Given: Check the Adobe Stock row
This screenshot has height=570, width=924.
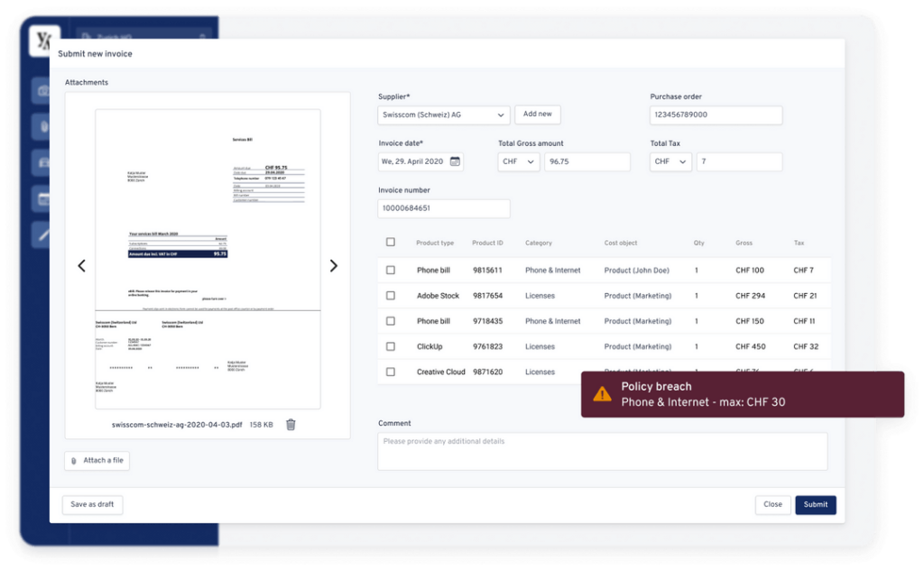Looking at the screenshot, I should point(390,296).
